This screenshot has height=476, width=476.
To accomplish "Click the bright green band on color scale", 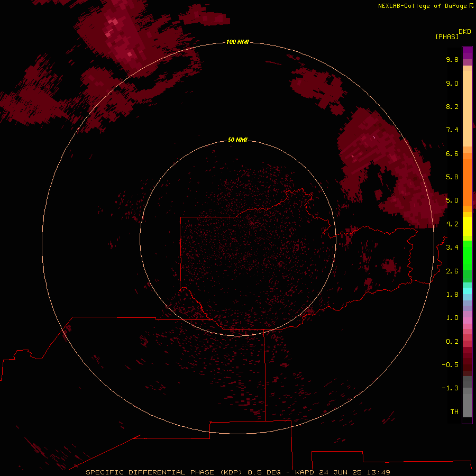I will point(467,255).
